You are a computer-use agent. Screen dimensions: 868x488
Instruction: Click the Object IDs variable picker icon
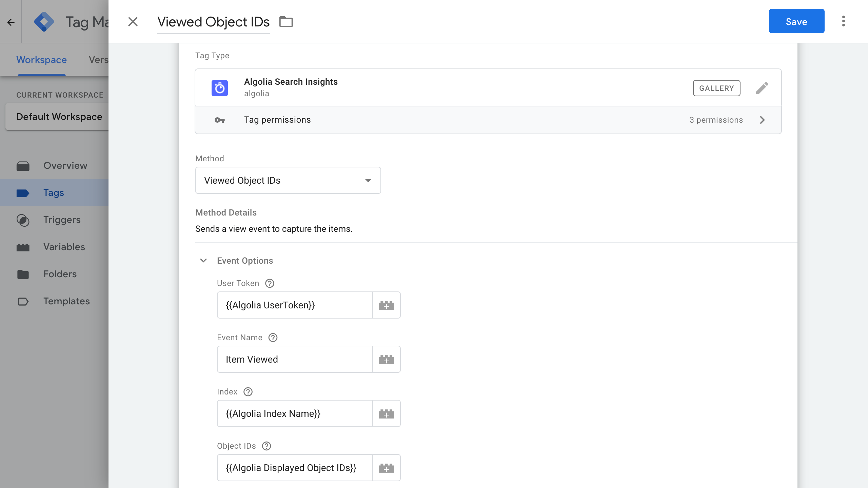point(386,468)
